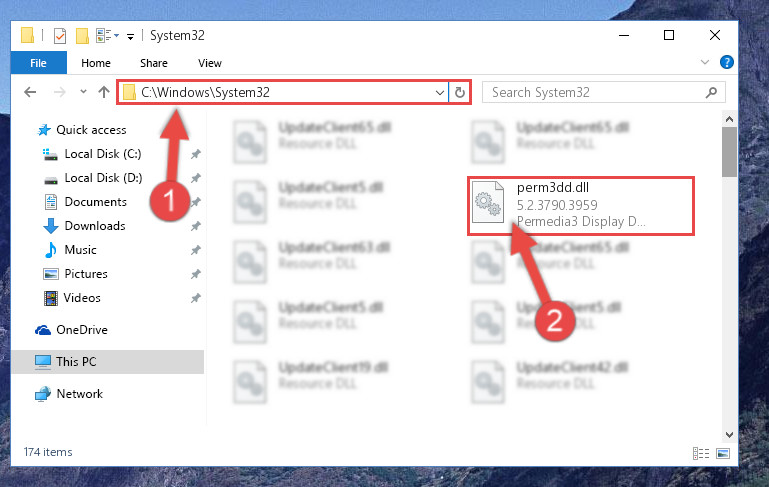Screen dimensions: 769x487
Task: Click the Back navigation arrow
Action: pos(30,92)
